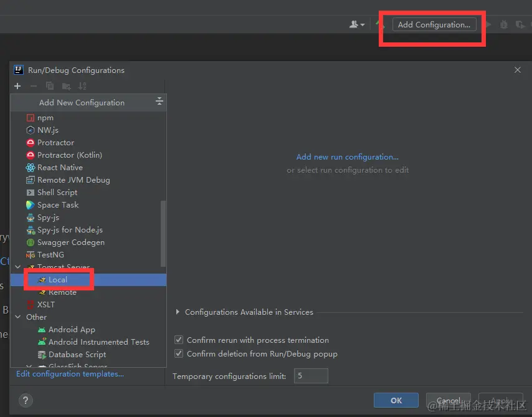This screenshot has width=532, height=417.
Task: Click Add new run configuration... link
Action: pyautogui.click(x=348, y=157)
